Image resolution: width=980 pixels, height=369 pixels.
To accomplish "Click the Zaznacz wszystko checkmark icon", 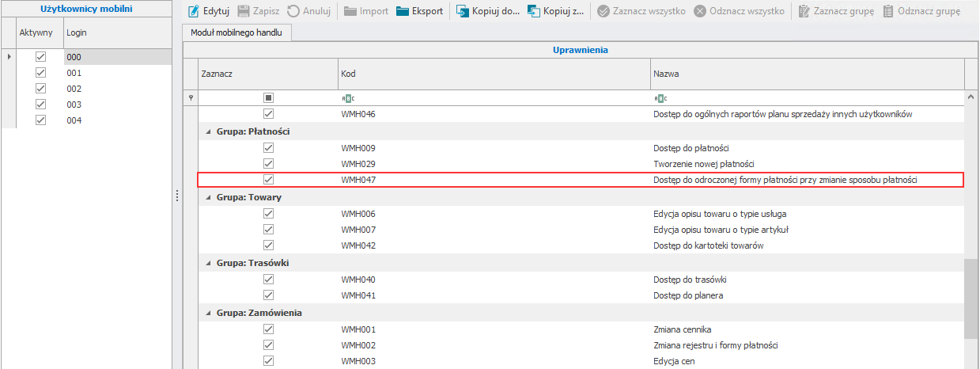I will [603, 12].
